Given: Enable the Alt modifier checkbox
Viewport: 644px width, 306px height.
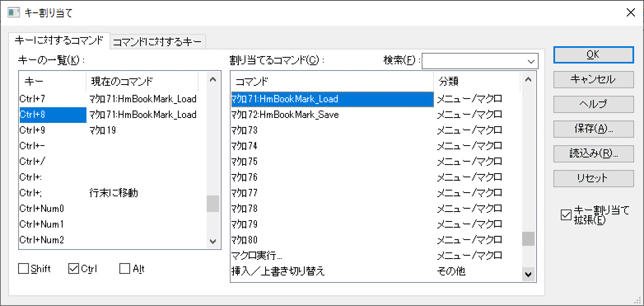Looking at the screenshot, I should click(x=125, y=269).
